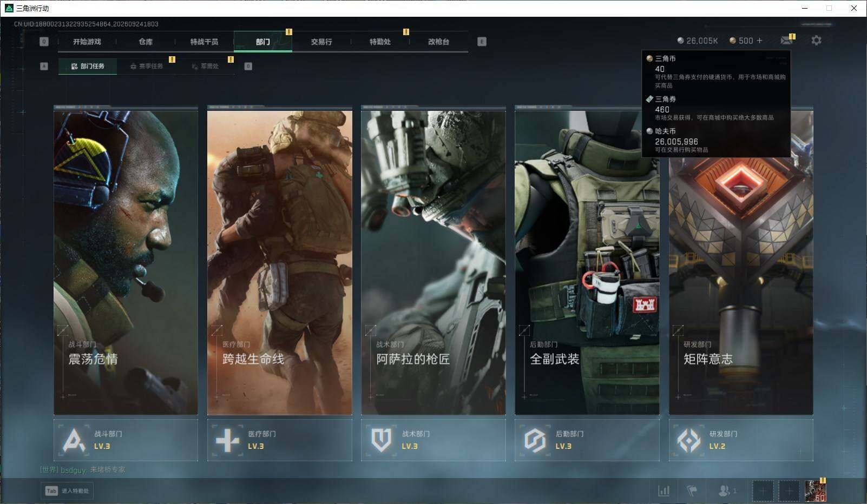Select the 部门 top navigation tab
Screen dimensions: 867x504
[x=263, y=42]
